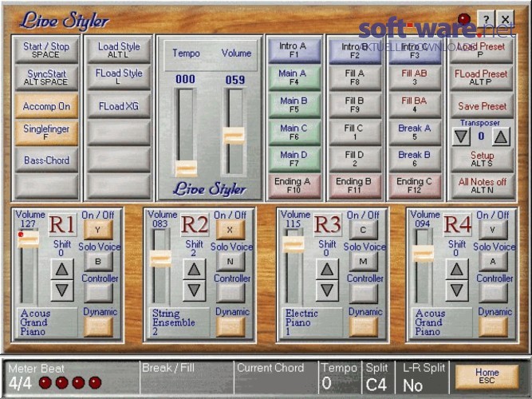
Task: Toggle Accomp On button
Action: tap(46, 106)
